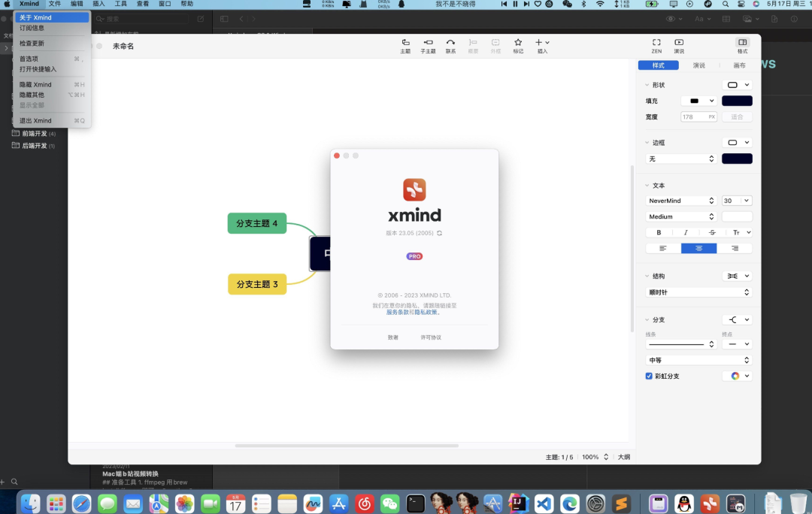Collapse the 文本 section
Image resolution: width=812 pixels, height=514 pixels.
pos(647,186)
